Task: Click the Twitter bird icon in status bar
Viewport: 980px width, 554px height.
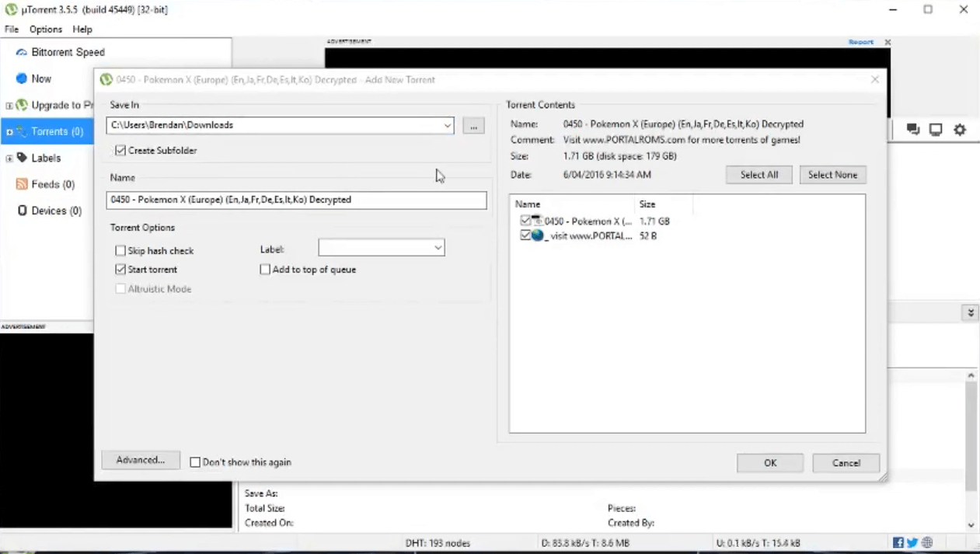Action: click(911, 542)
